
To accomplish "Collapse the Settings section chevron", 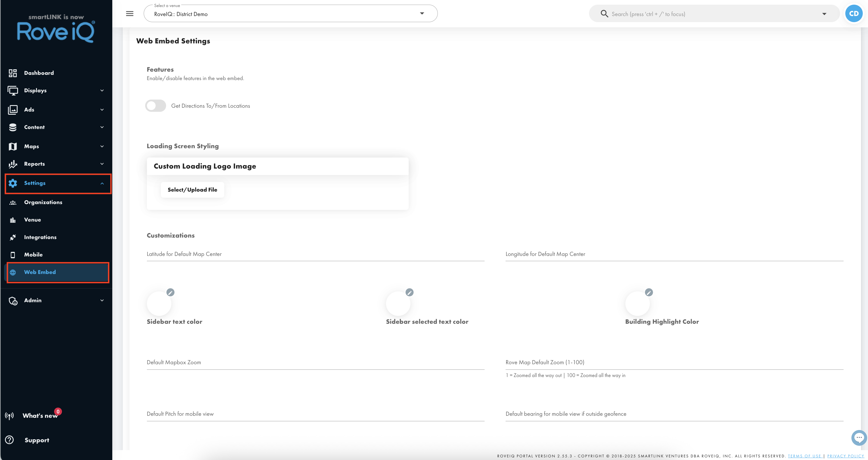I will coord(102,183).
